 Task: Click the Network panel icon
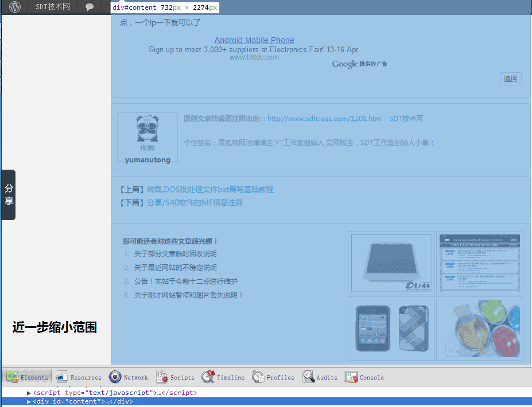pos(115,377)
